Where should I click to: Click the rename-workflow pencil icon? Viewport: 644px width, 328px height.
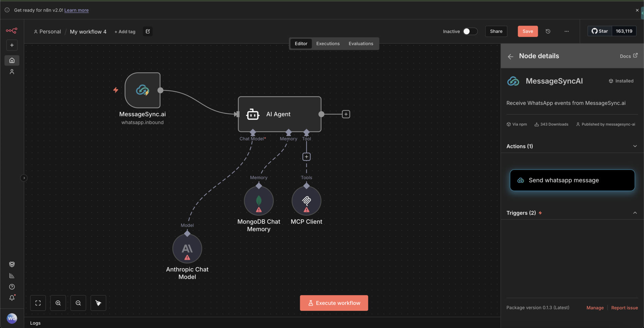pyautogui.click(x=148, y=31)
